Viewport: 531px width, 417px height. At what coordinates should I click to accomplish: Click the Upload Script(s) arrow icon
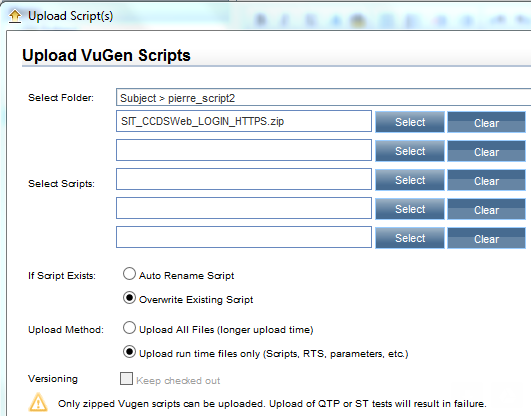(15, 16)
